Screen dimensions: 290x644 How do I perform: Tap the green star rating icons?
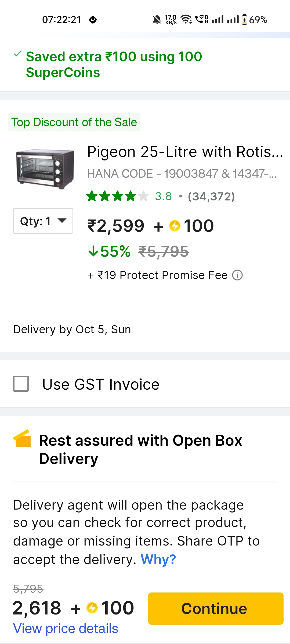coord(117,196)
